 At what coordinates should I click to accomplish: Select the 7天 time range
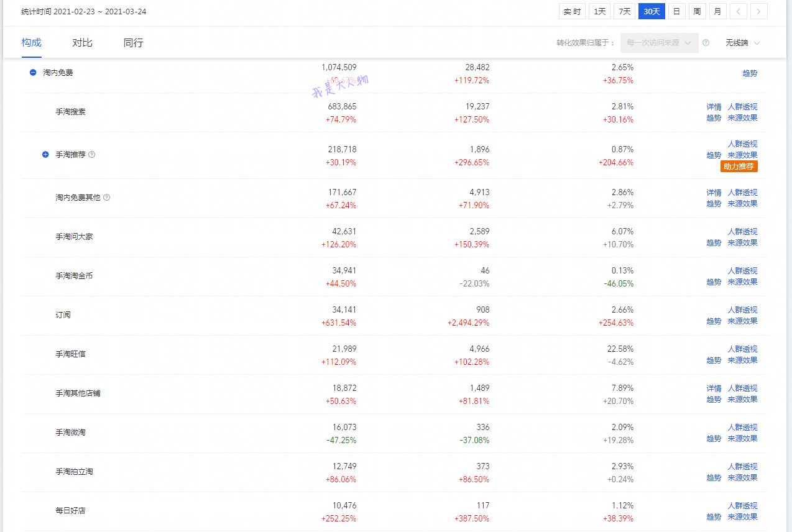(x=624, y=11)
